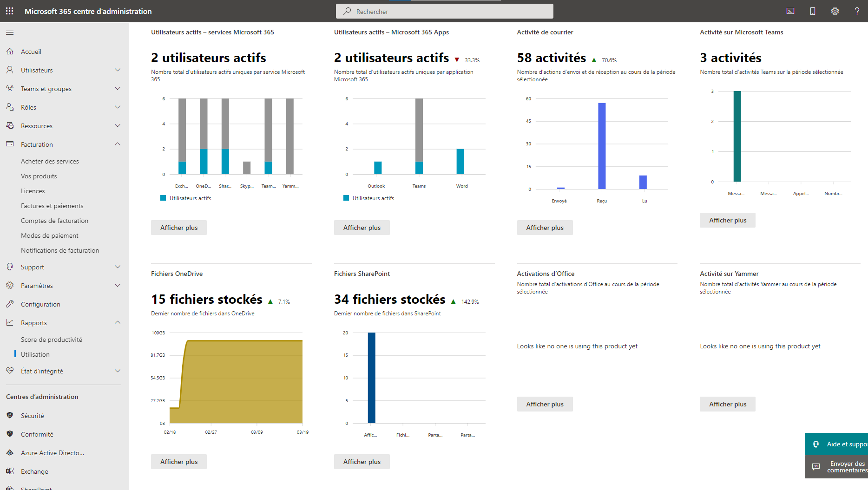Viewport: 868px width, 490px height.
Task: Click Utilisateurs actifs legend swatch in Apps chart
Action: tap(346, 198)
